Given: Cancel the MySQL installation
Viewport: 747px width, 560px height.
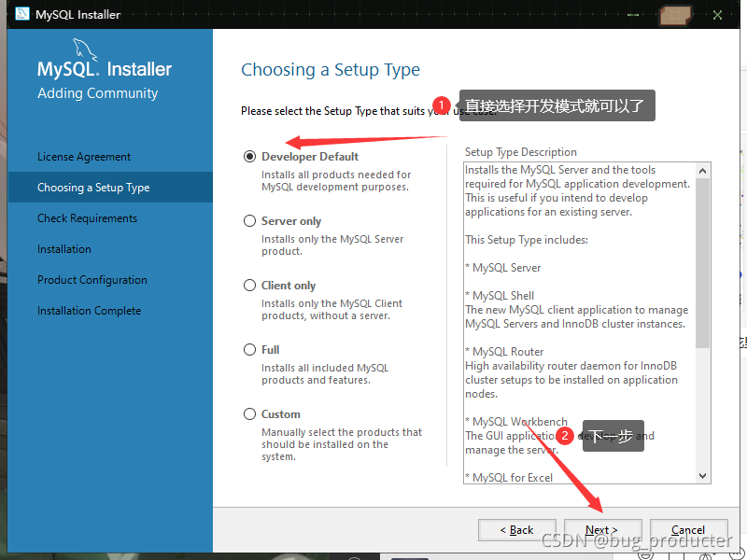Looking at the screenshot, I should point(688,530).
